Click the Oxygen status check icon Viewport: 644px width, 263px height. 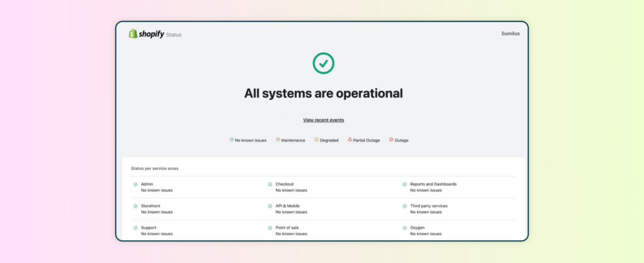coord(404,228)
